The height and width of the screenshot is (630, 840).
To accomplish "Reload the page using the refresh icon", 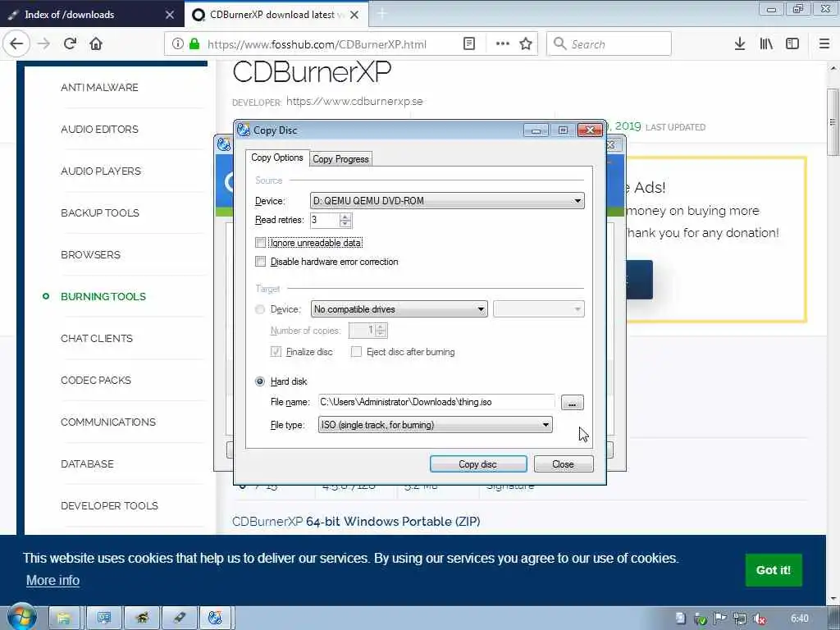I will (x=70, y=44).
